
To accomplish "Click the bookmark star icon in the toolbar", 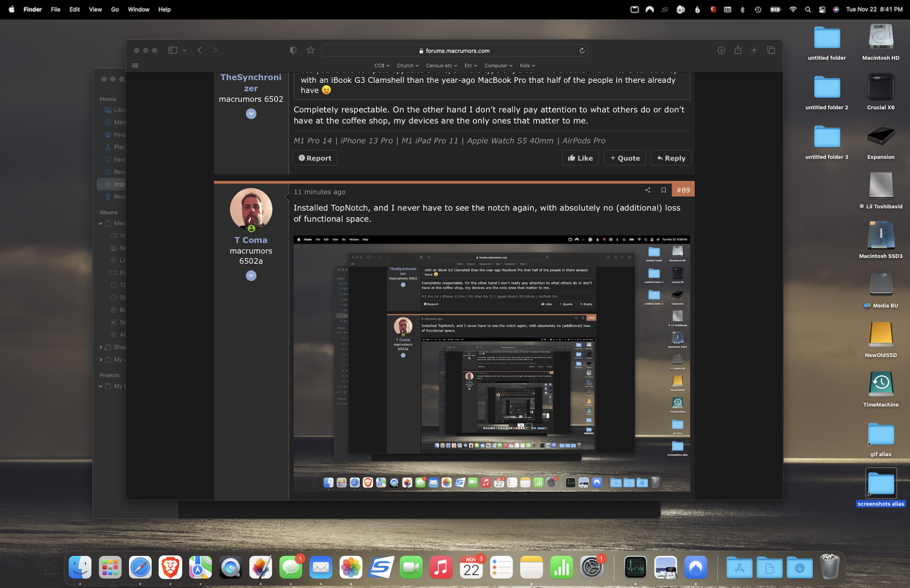I will pos(310,50).
